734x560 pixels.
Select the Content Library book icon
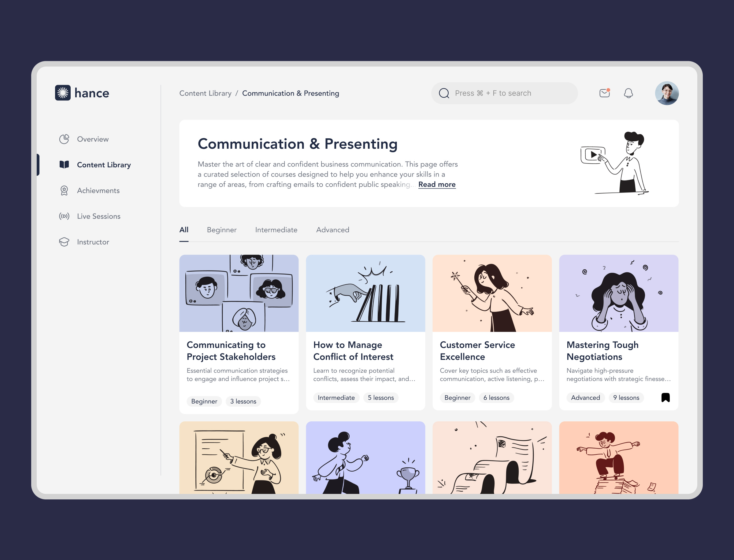(x=64, y=164)
